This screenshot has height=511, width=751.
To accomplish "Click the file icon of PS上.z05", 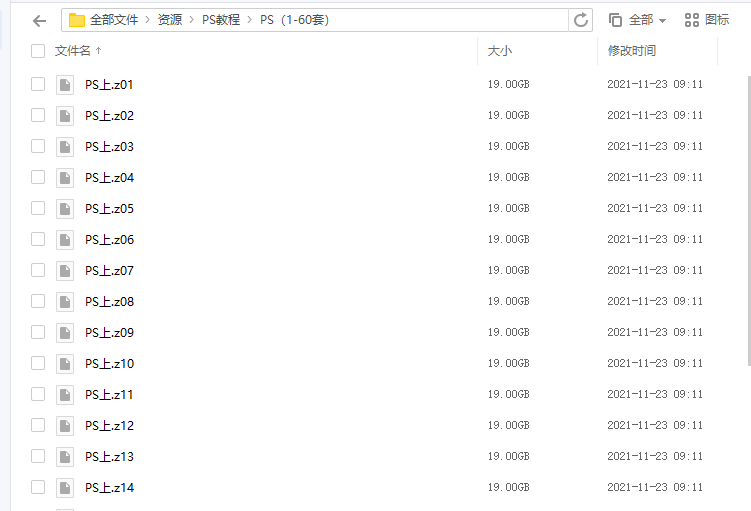I will [65, 209].
